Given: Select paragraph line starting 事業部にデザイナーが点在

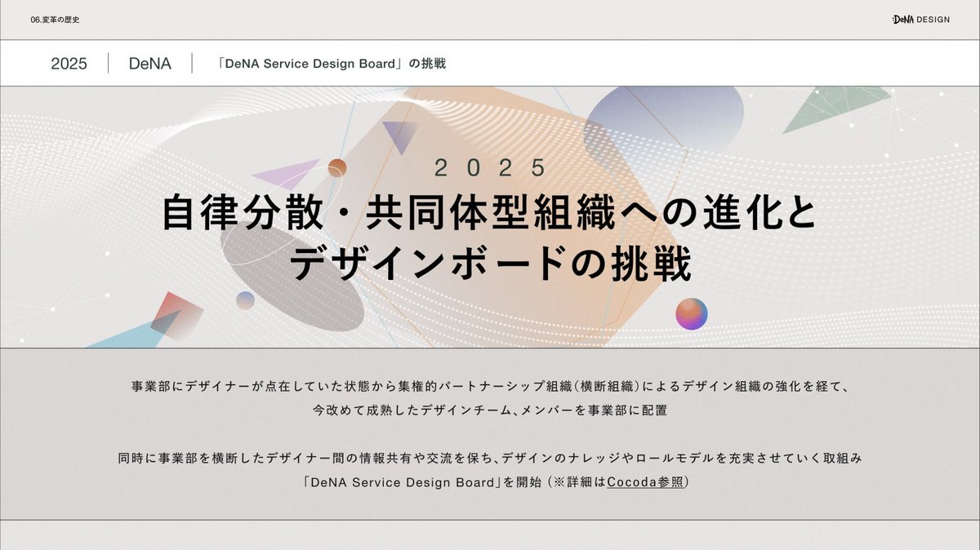Looking at the screenshot, I should [489, 386].
